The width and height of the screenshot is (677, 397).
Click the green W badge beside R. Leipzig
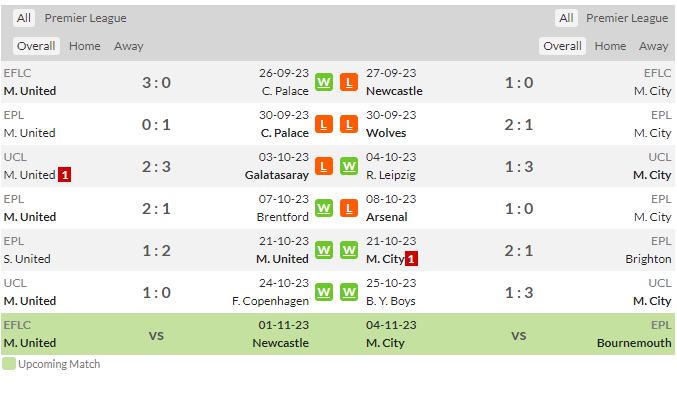(x=349, y=166)
